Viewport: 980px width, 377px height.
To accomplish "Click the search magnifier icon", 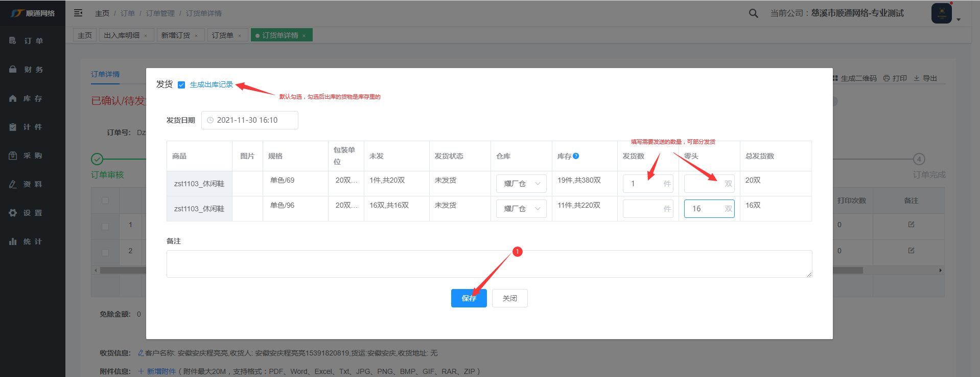I will click(x=753, y=13).
